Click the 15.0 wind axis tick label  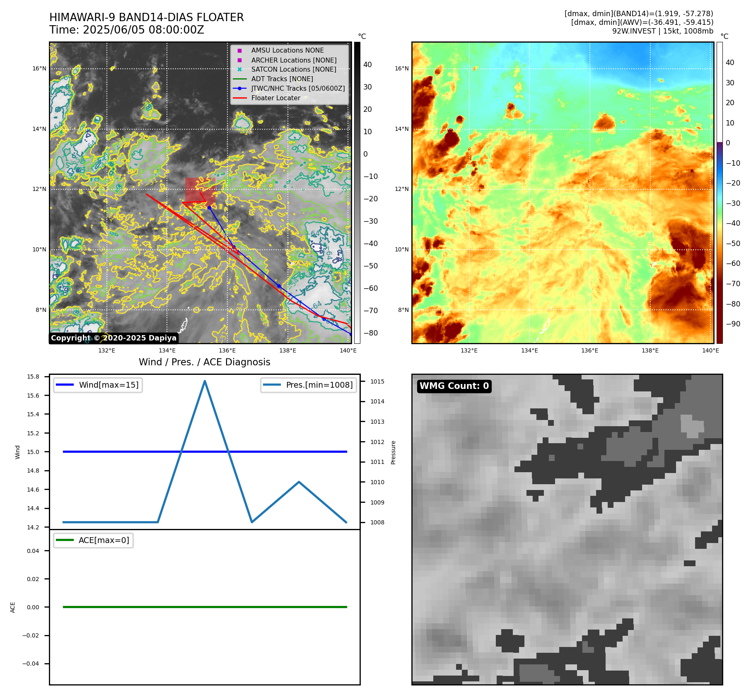[33, 452]
